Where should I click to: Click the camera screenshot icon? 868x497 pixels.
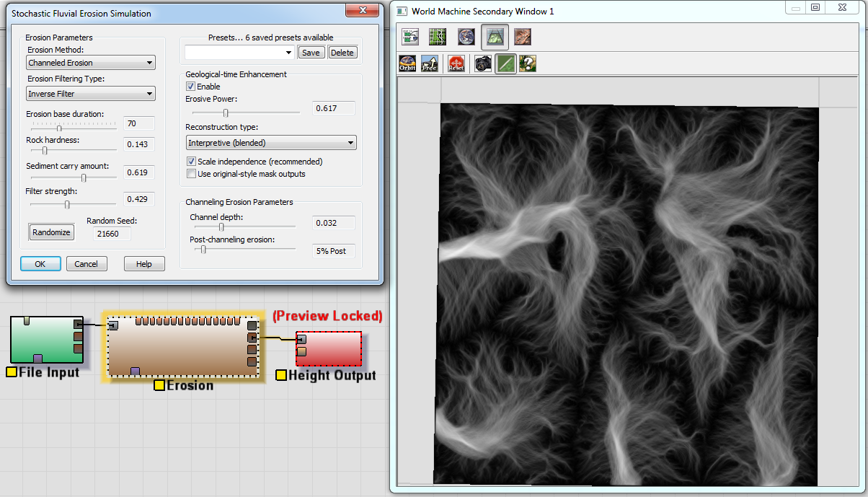[x=483, y=63]
